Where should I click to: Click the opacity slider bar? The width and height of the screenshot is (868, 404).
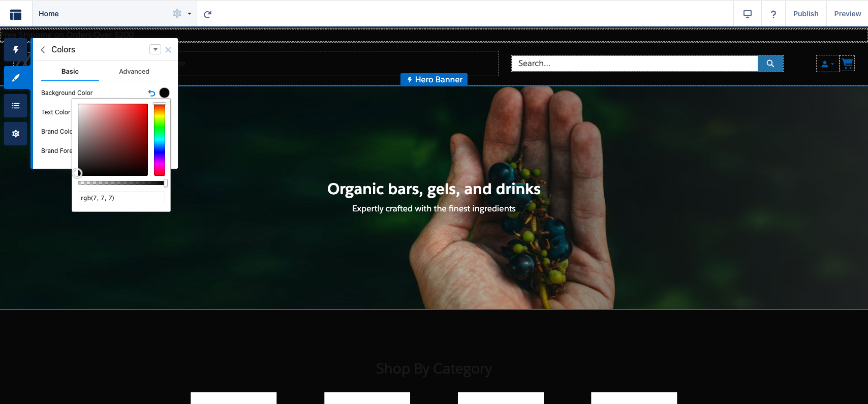[x=121, y=183]
